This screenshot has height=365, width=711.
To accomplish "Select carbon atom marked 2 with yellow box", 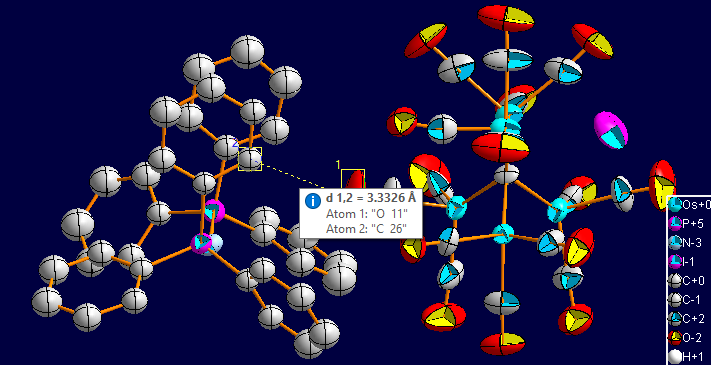I will click(x=250, y=159).
